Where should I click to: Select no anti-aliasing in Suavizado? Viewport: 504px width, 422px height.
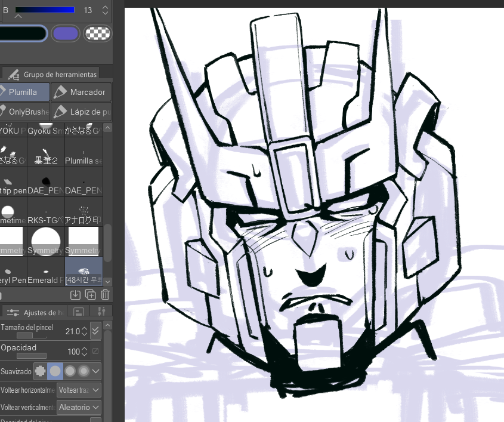coord(40,371)
